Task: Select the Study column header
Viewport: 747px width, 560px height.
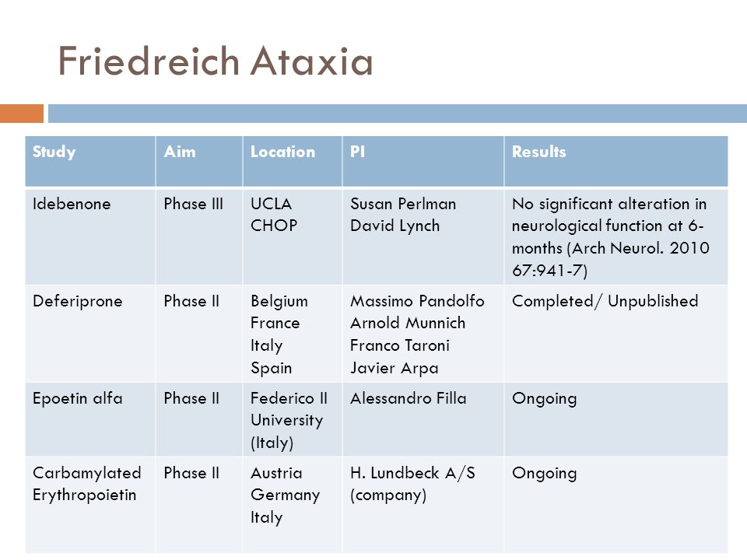Action: tap(90, 161)
